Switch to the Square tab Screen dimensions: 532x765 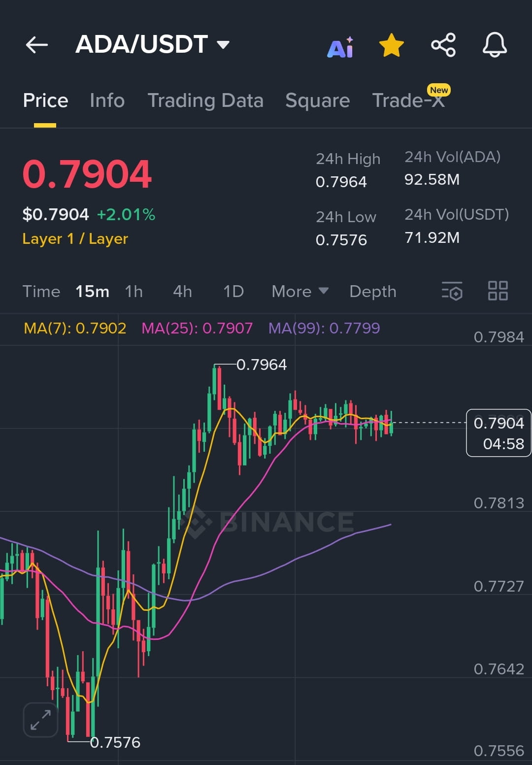pos(318,100)
